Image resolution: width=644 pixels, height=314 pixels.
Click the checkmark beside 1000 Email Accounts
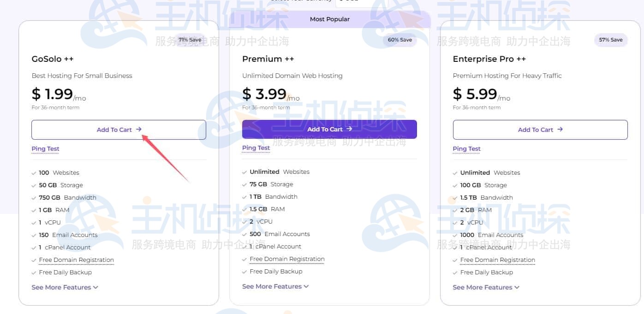click(x=455, y=235)
